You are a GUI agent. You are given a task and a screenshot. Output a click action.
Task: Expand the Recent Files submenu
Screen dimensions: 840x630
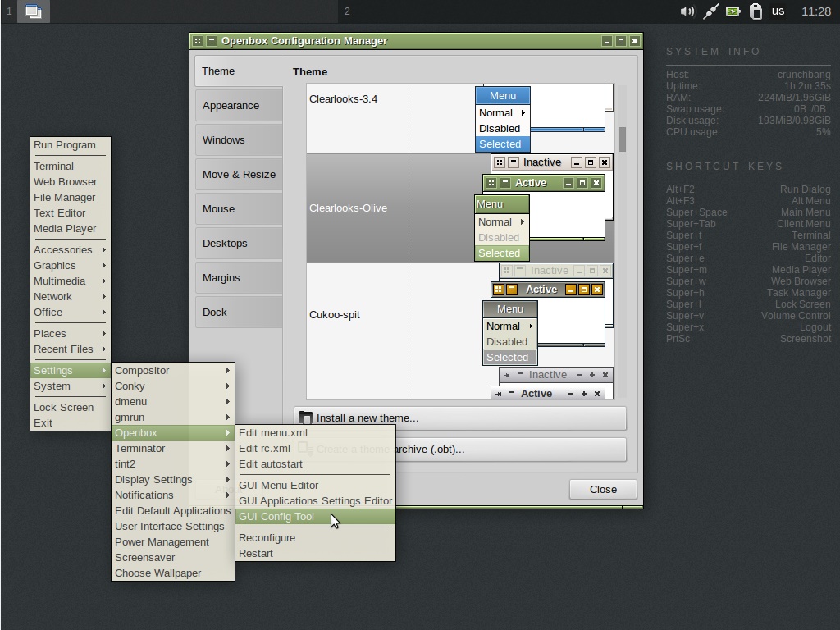click(x=71, y=349)
